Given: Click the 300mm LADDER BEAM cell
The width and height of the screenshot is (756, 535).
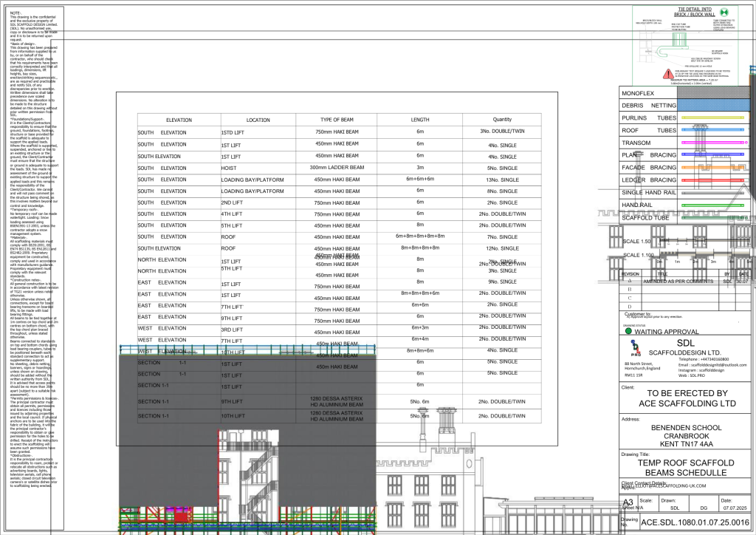Looking at the screenshot, I should (337, 168).
